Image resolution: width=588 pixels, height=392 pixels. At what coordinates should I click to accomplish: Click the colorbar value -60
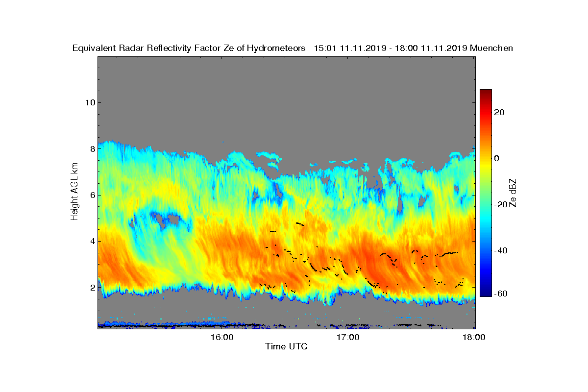(501, 294)
